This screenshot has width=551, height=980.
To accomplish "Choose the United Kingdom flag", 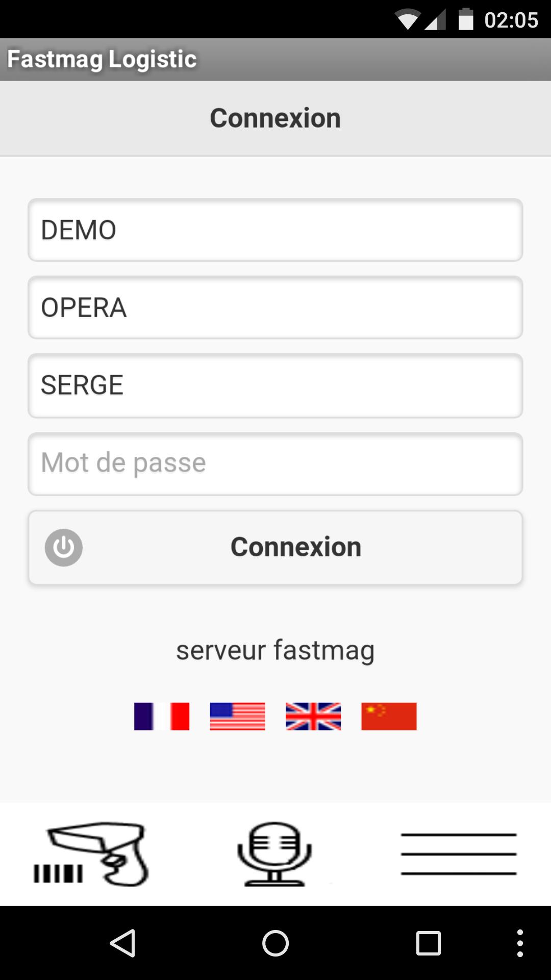I will [x=313, y=716].
